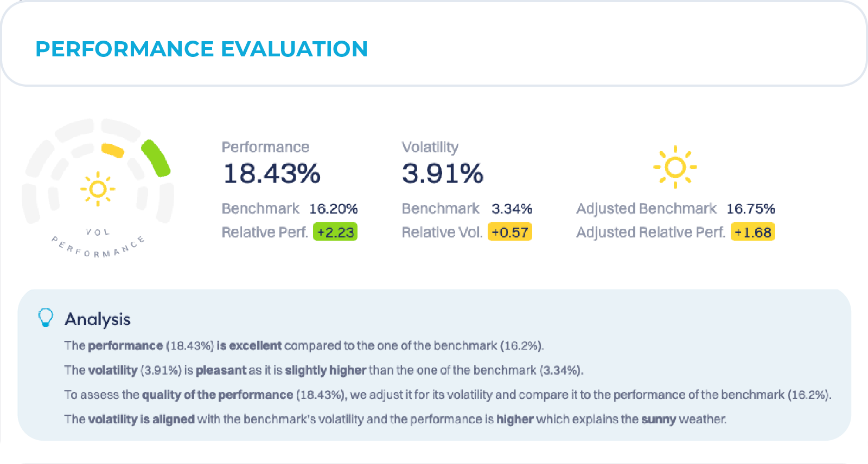Select the green +2.23 relative performance badge
868x464 pixels.
[335, 232]
